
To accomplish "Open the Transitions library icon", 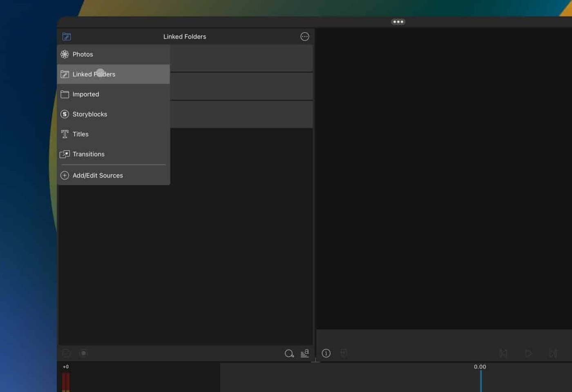I will (x=65, y=154).
